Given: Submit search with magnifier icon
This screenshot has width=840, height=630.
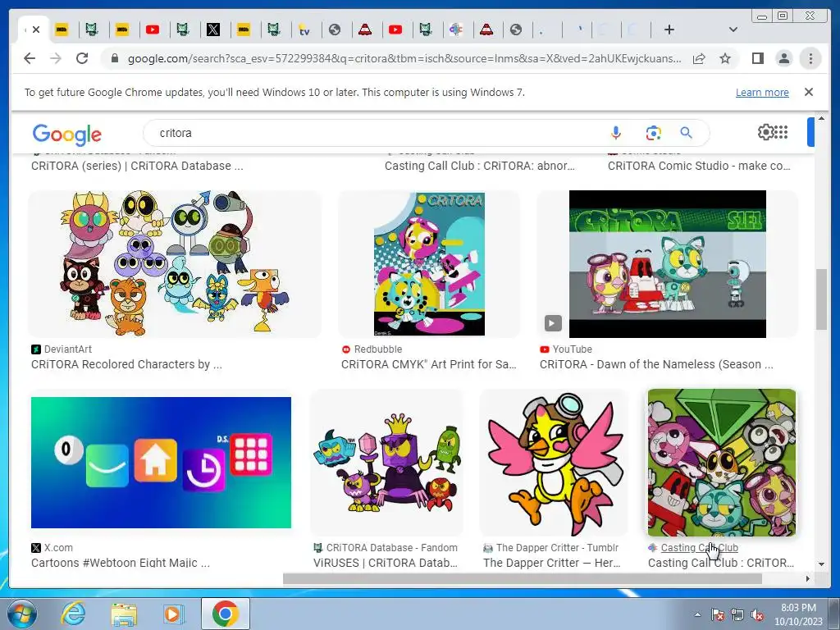Looking at the screenshot, I should (687, 132).
